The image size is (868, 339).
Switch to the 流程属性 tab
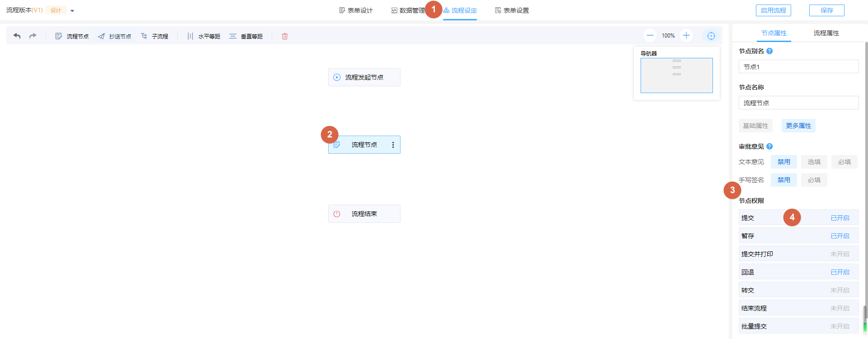(x=826, y=33)
